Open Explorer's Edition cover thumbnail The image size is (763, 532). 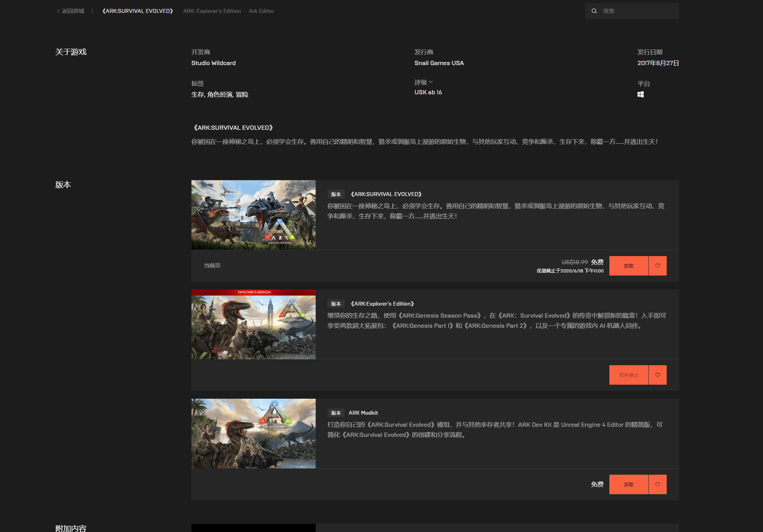click(x=253, y=324)
